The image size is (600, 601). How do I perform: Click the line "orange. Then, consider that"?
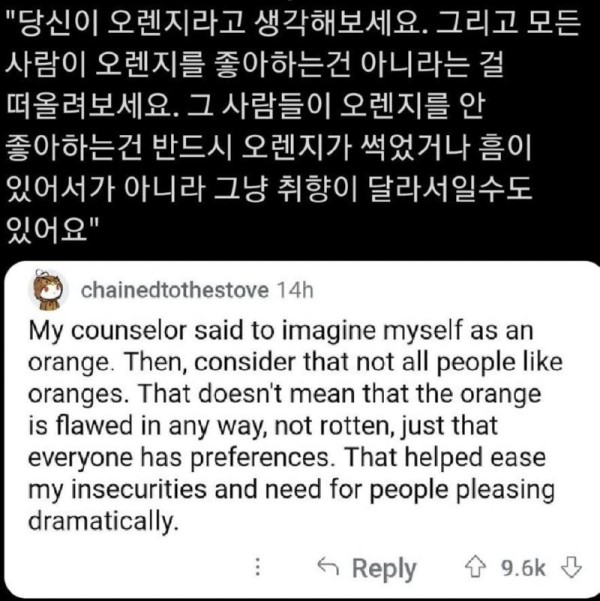[x=296, y=363]
